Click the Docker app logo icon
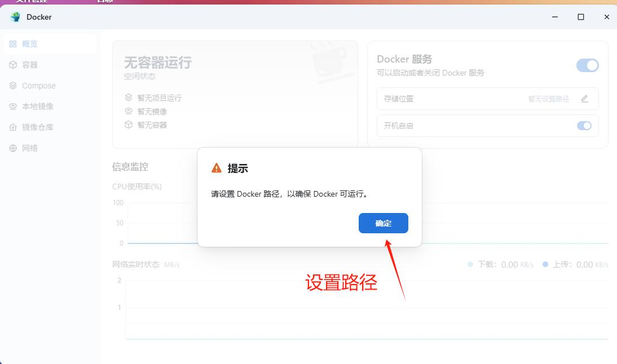Viewport: 617px width, 364px height. point(16,17)
